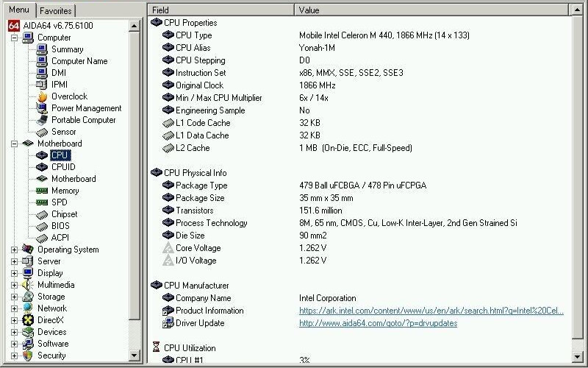This screenshot has width=588, height=368.
Task: Collapse the Motherboard tree node
Action: point(14,144)
